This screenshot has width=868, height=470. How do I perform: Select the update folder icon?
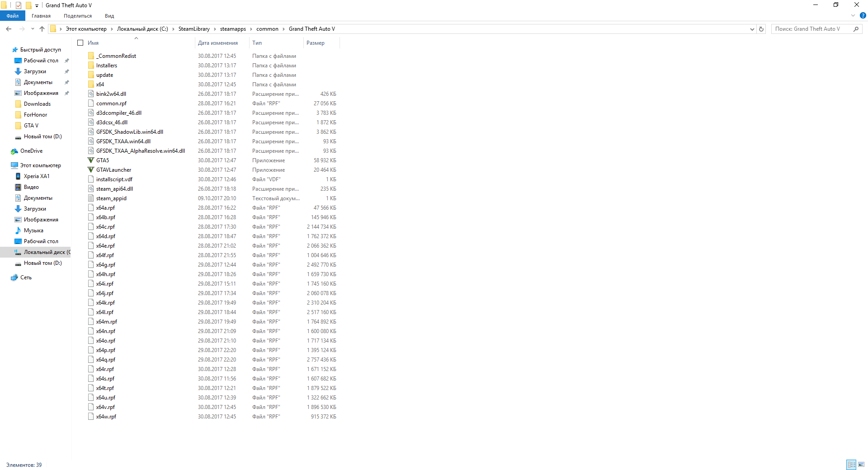point(91,75)
